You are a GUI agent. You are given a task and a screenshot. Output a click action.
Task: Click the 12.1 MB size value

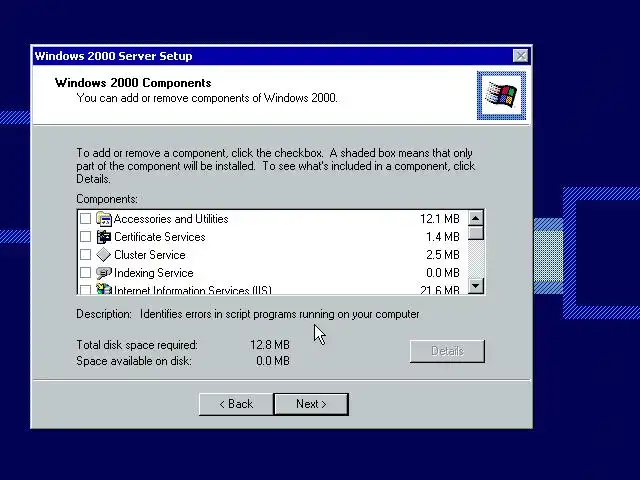pyautogui.click(x=440, y=219)
